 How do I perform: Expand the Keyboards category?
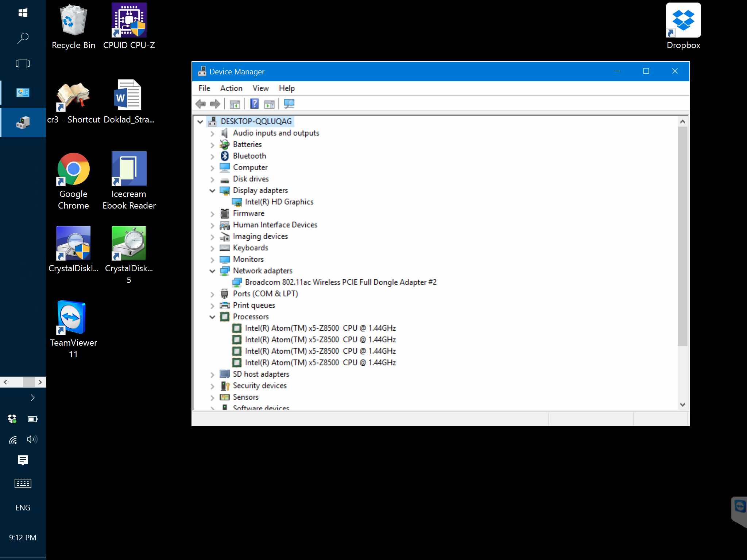[212, 249]
